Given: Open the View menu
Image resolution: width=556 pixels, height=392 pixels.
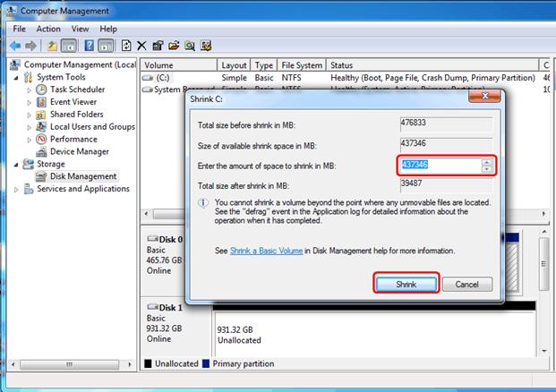Looking at the screenshot, I should (x=80, y=29).
